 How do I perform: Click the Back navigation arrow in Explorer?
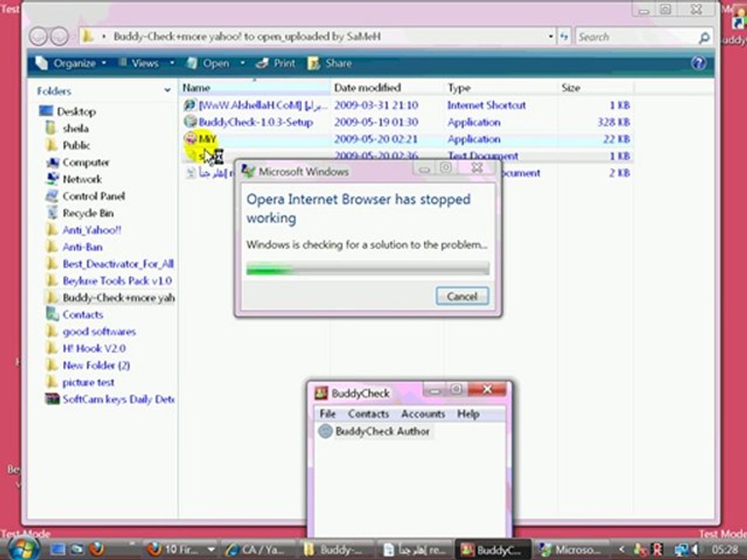[x=38, y=37]
